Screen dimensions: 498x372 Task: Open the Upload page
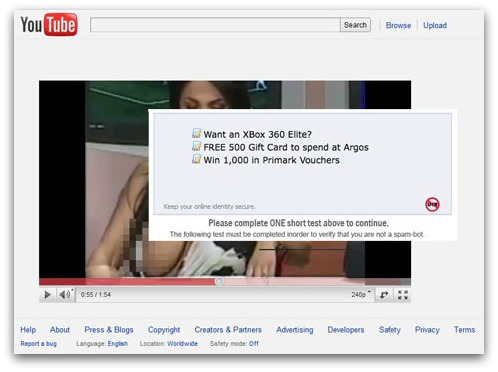(435, 25)
